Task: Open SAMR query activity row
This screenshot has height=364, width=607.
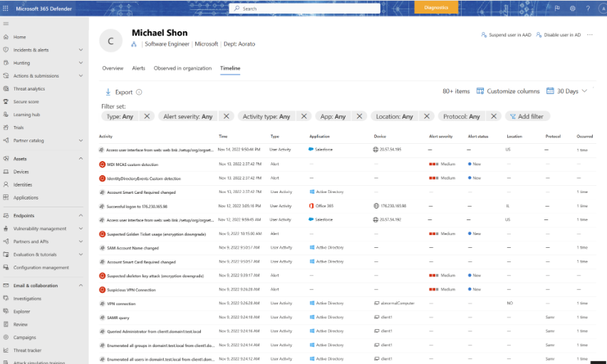Action: 347,318
